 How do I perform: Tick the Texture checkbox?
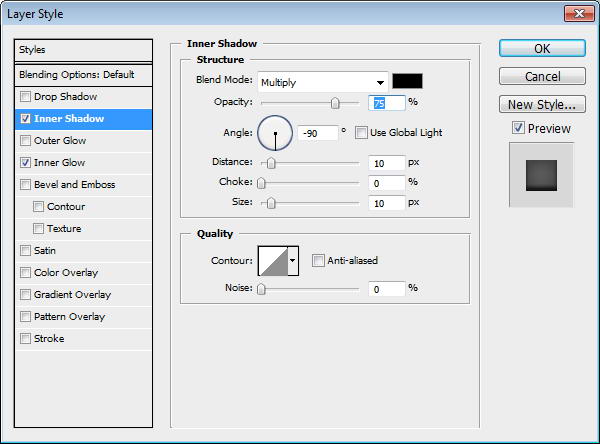[x=38, y=229]
